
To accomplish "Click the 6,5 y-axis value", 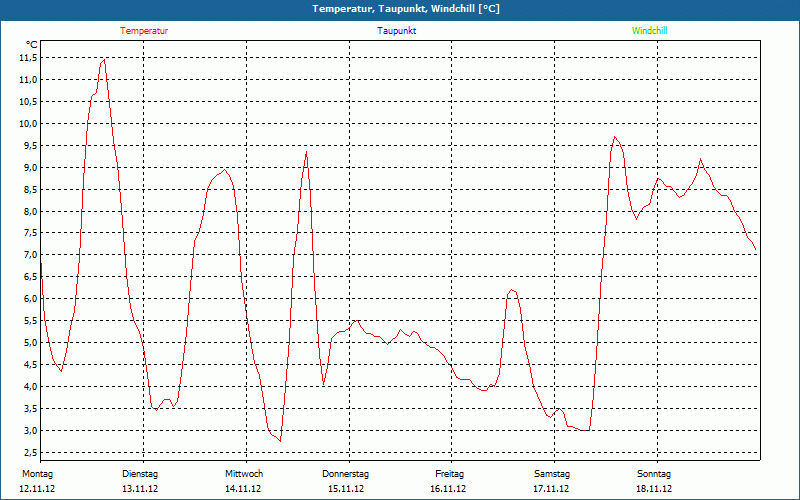I will [30, 277].
